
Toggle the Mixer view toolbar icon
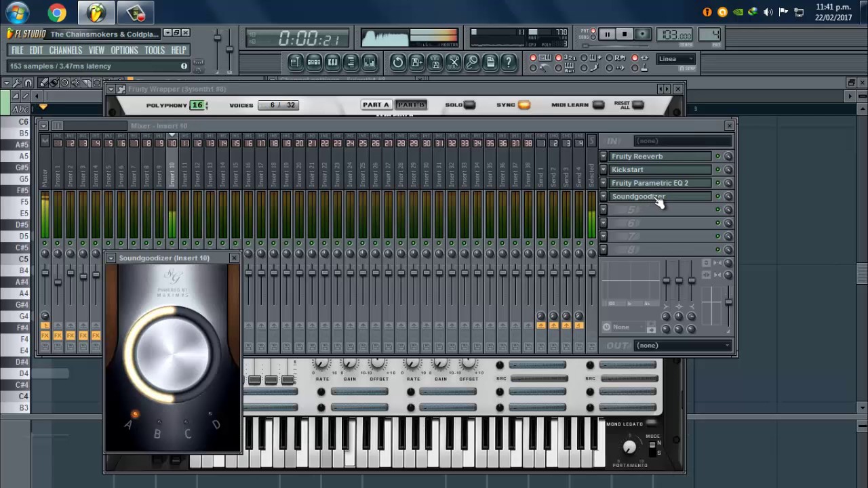tap(369, 62)
